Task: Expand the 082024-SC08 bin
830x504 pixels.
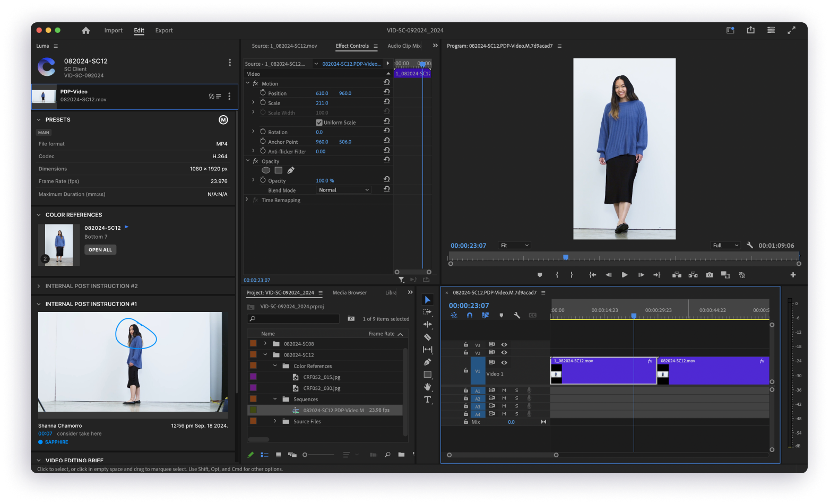Action: 265,343
